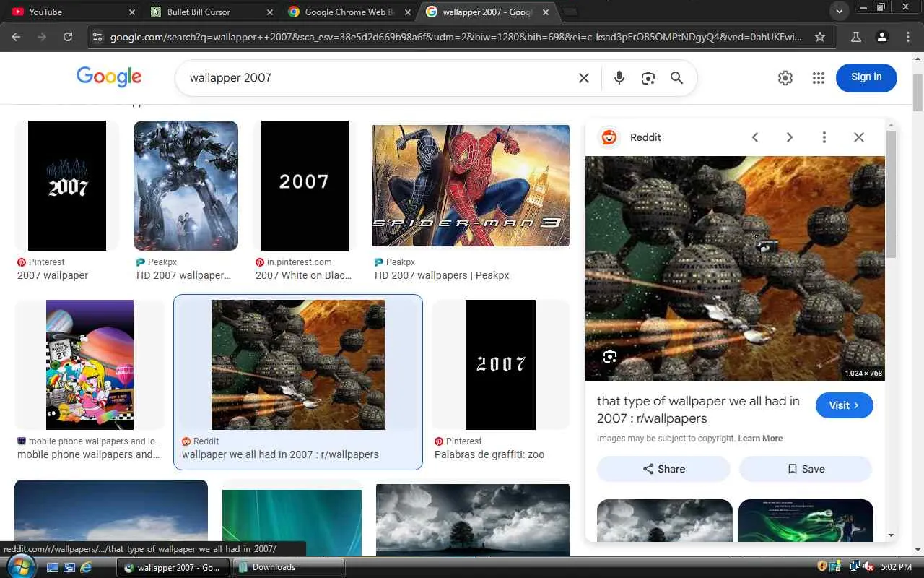Open the network tray icon

tap(855, 567)
